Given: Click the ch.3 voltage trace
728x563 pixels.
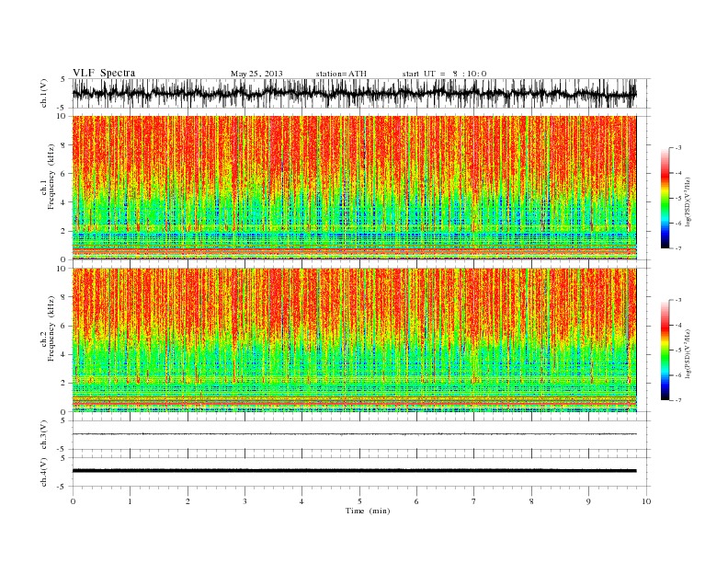Looking at the screenshot, I should 354,434.
